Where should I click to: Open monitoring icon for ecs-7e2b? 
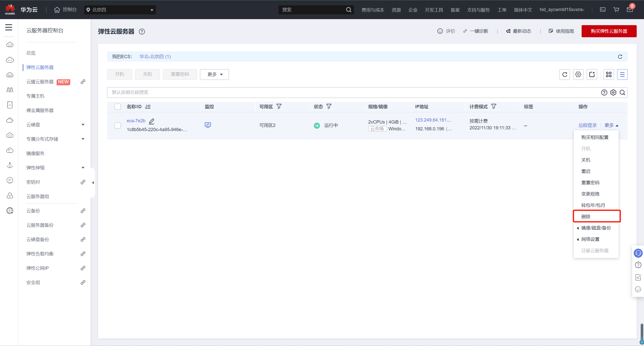pyautogui.click(x=208, y=125)
